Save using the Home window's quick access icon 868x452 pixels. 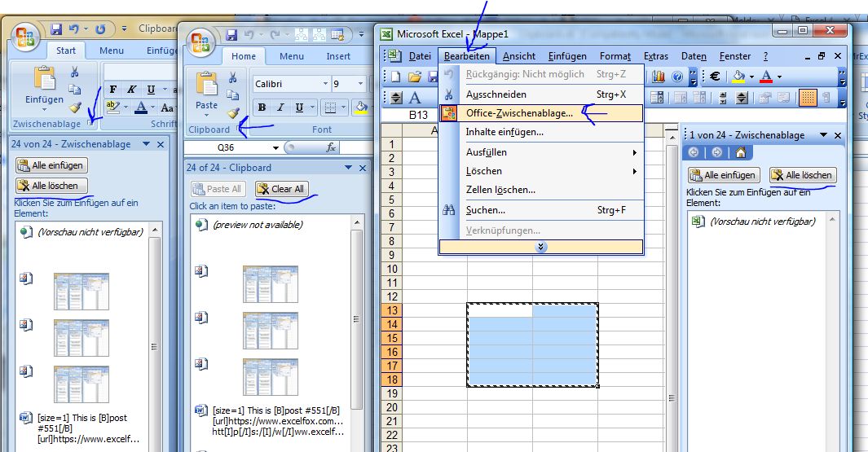pyautogui.click(x=231, y=35)
